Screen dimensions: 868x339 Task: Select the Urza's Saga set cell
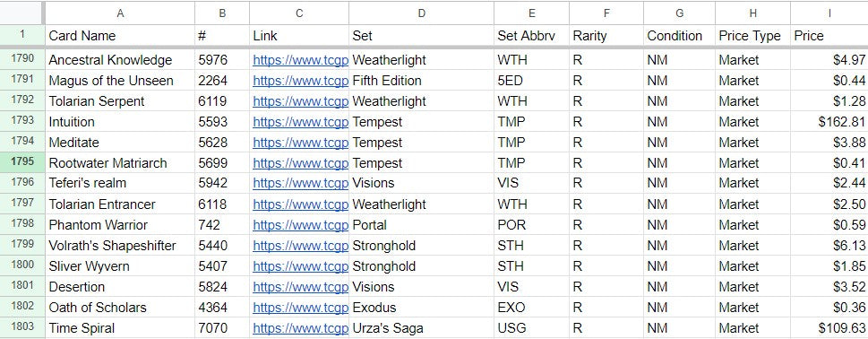pyautogui.click(x=422, y=328)
